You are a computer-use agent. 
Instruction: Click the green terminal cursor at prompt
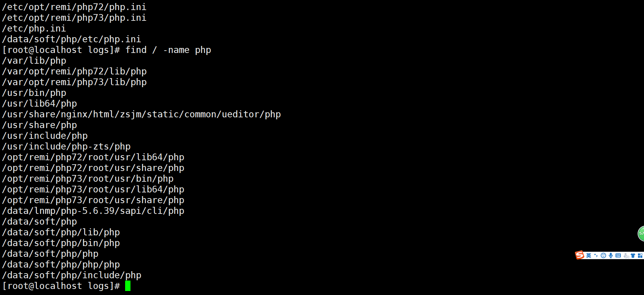click(128, 286)
